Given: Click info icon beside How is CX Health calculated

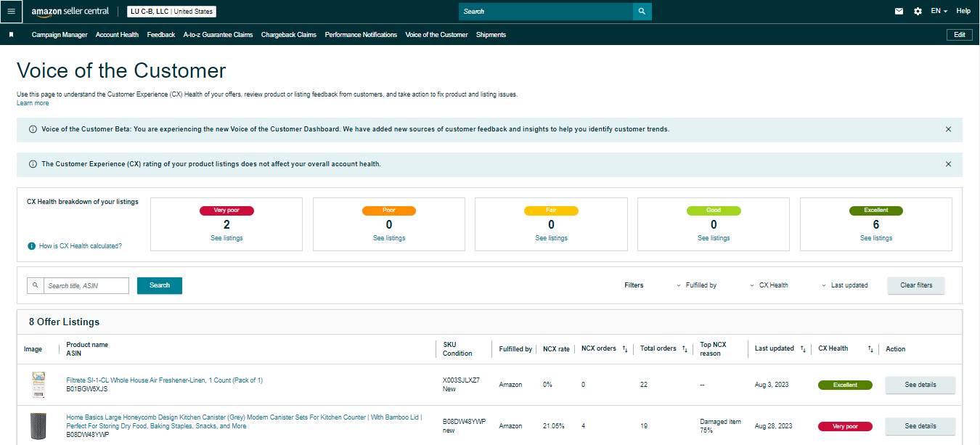Looking at the screenshot, I should (31, 246).
